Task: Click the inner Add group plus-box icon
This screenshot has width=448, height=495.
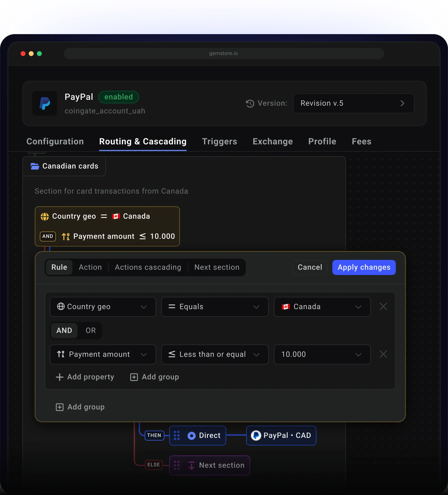Action: [x=134, y=377]
